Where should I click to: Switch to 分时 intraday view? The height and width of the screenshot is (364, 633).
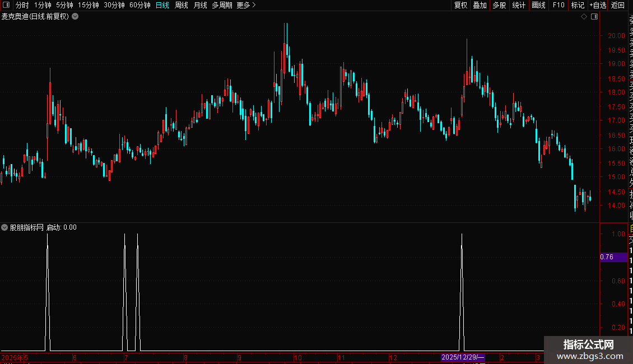click(22, 5)
